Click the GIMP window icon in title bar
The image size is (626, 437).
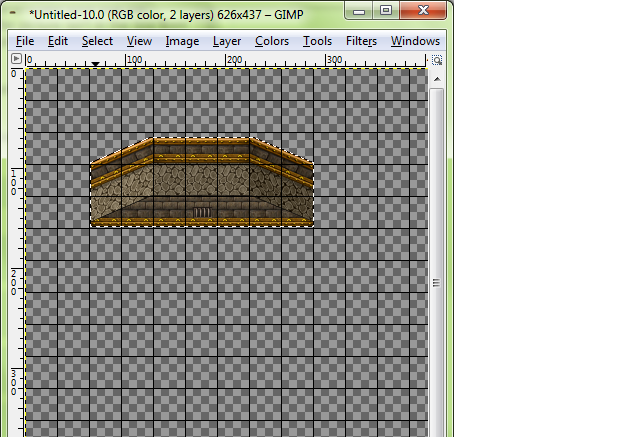13,13
